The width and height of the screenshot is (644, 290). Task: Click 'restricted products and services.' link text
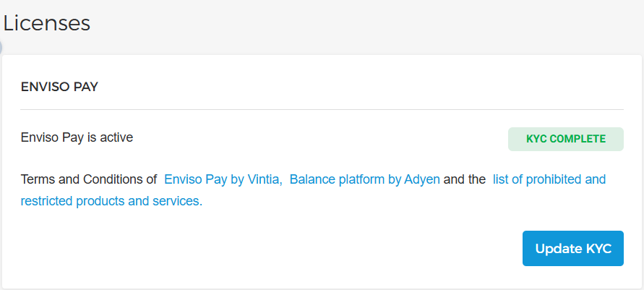tap(111, 201)
